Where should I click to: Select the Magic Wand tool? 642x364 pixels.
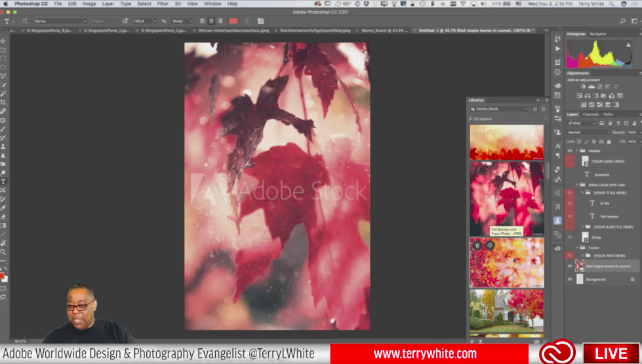[3, 94]
